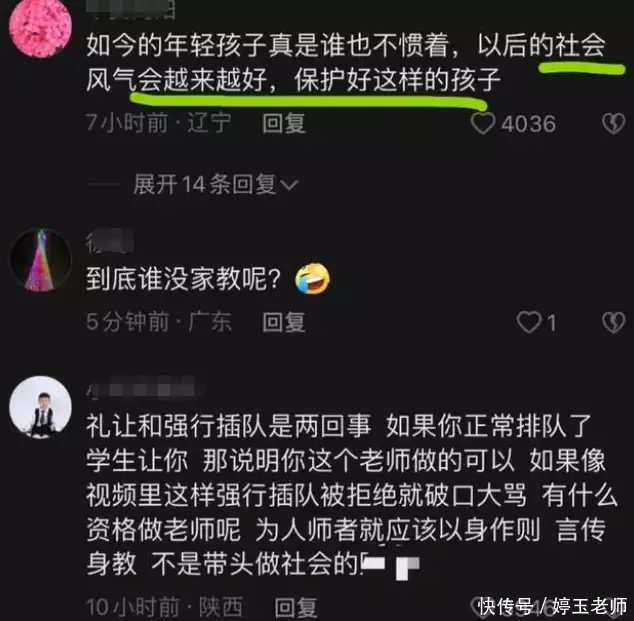Like the comment 到底谁没家教呢
Image resolution: width=634 pixels, height=621 pixels.
pyautogui.click(x=529, y=323)
